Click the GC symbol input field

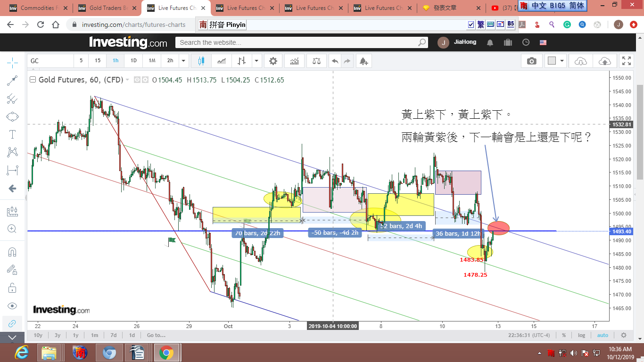click(x=50, y=61)
